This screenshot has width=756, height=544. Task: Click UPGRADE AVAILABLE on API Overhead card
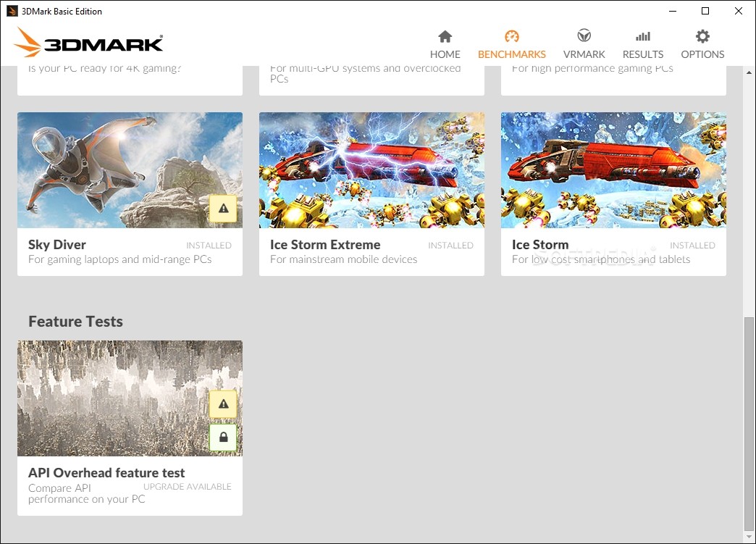point(188,487)
